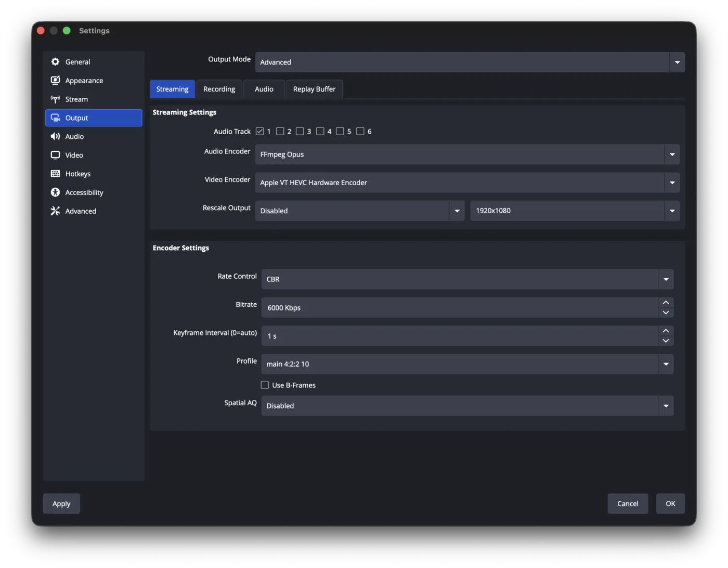
Task: Open Accessibility settings
Action: coord(94,192)
